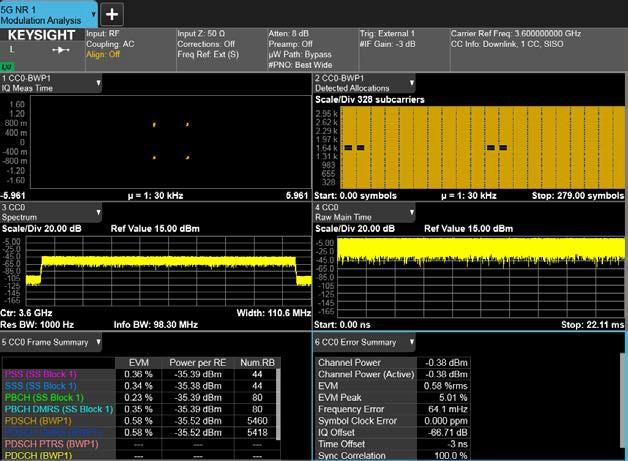Image resolution: width=628 pixels, height=461 pixels.
Task: Open the Input Z 50 Ω corrections panel
Action: (218, 43)
